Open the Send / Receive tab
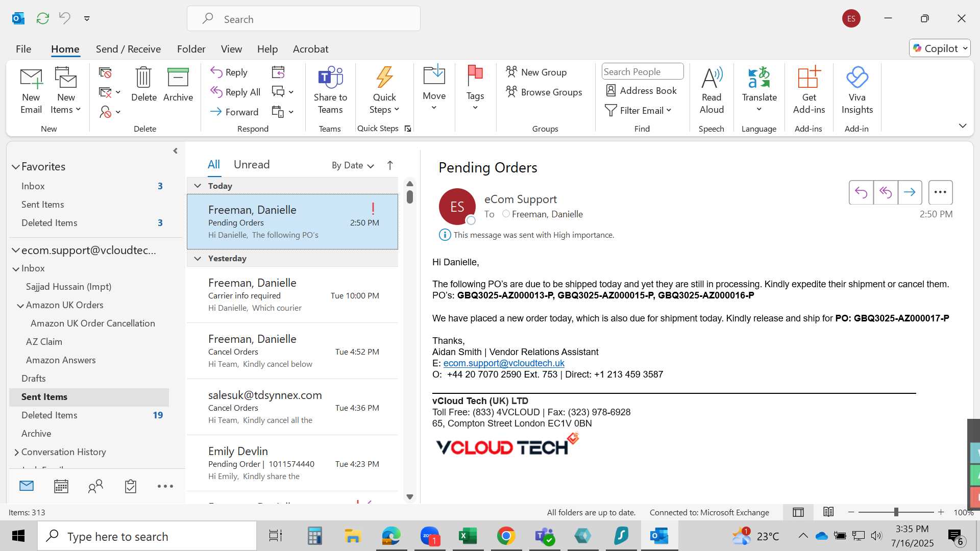The width and height of the screenshot is (980, 551). tap(128, 49)
